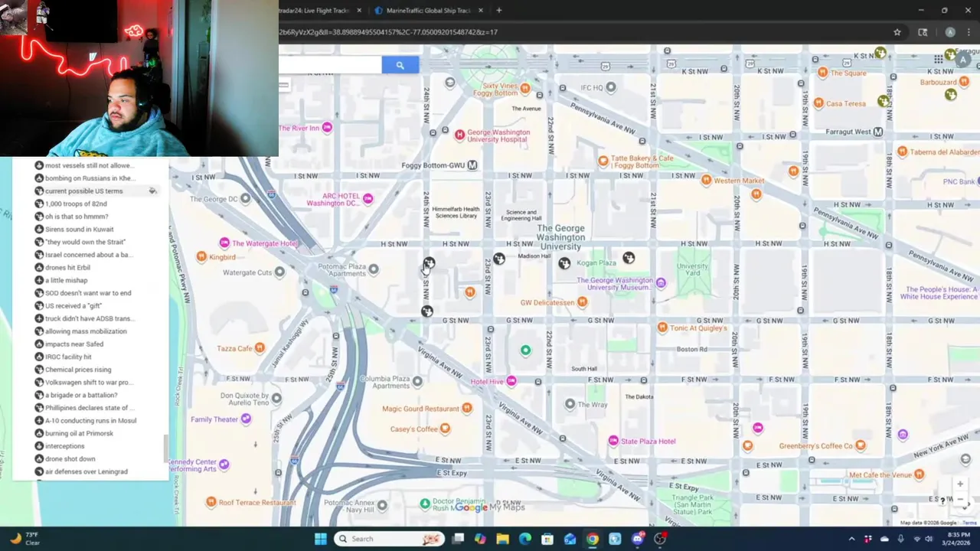
Task: Open the map Terms link
Action: point(969,523)
